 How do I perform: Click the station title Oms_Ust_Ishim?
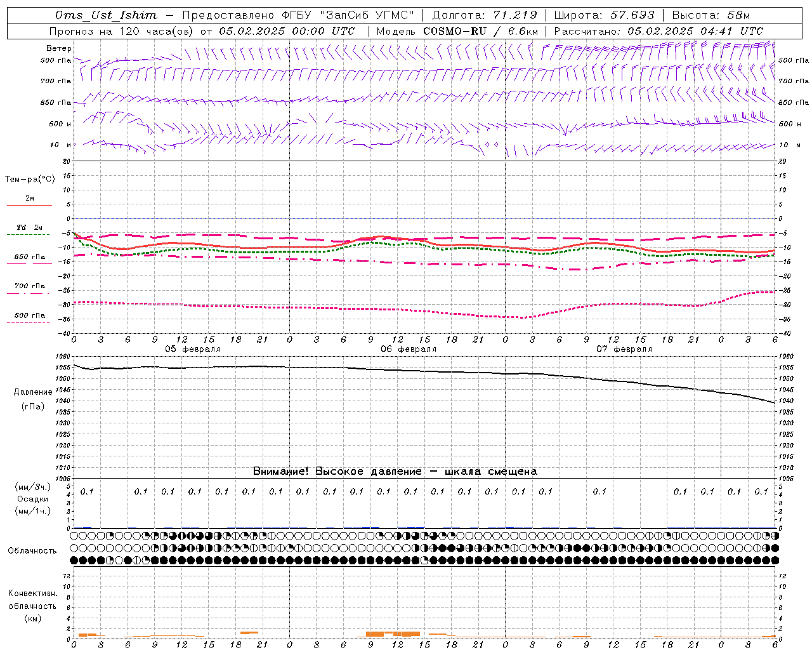click(x=106, y=15)
